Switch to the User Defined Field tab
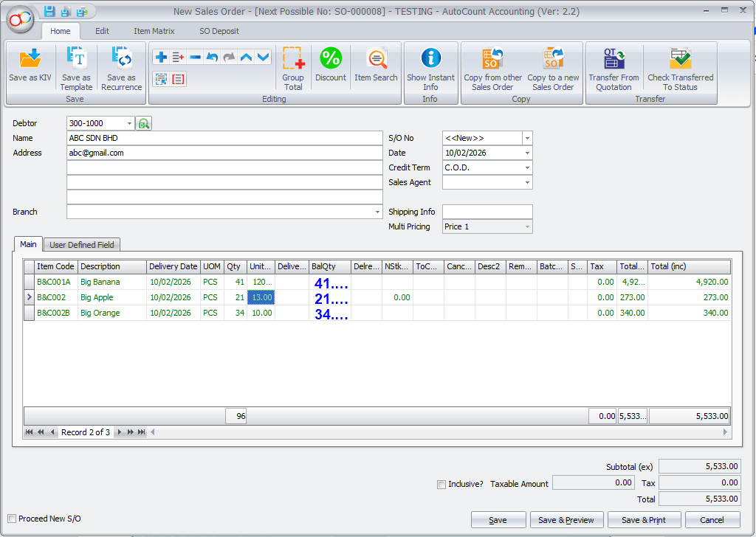This screenshot has height=537, width=756. click(81, 244)
